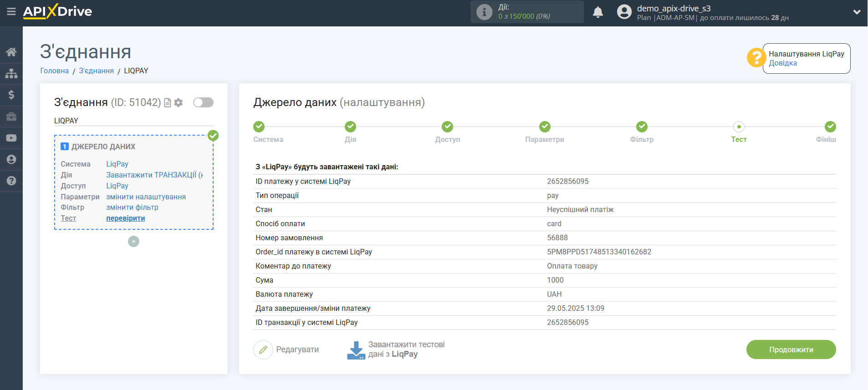Viewport: 868px width, 390px height.
Task: Select order id 5PM8PPD51748513340162682
Action: [599, 252]
